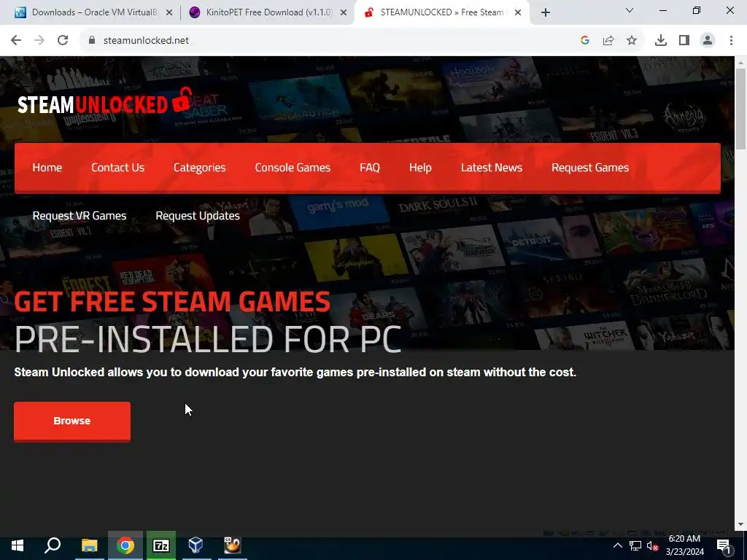Screen dimensions: 747x560
Task: Click the Google icon in the address bar
Action: [x=585, y=41]
